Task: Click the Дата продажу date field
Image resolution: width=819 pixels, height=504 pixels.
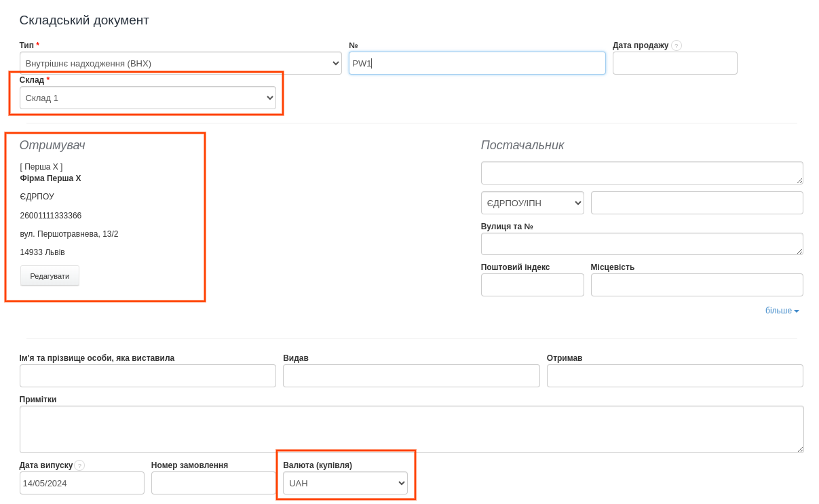Action: (x=674, y=63)
